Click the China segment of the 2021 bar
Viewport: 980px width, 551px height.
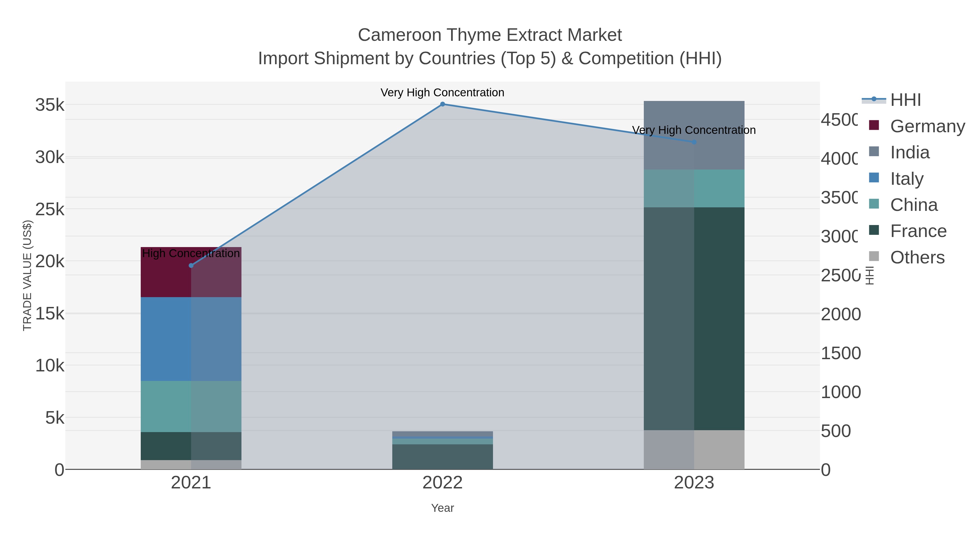tap(191, 407)
